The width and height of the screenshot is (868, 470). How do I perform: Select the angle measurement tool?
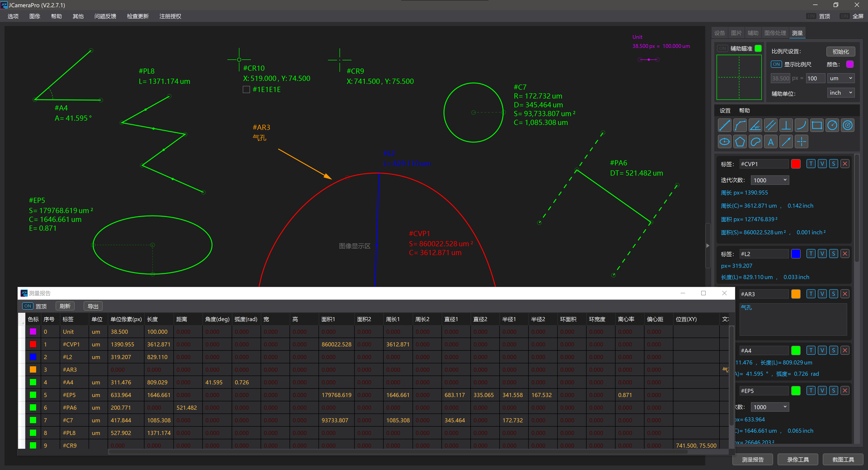pyautogui.click(x=755, y=125)
